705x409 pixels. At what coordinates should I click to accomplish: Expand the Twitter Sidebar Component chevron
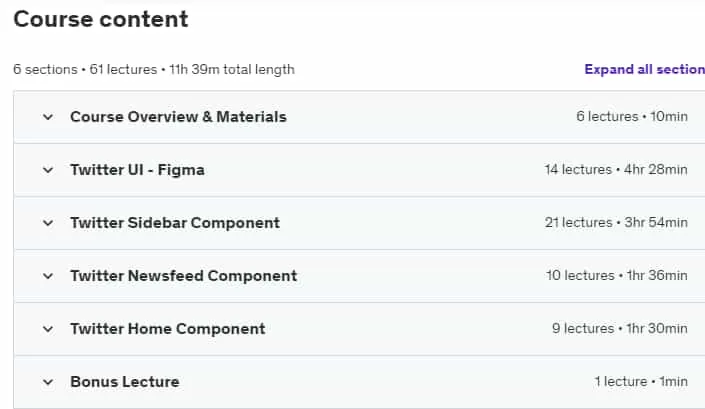coord(48,223)
